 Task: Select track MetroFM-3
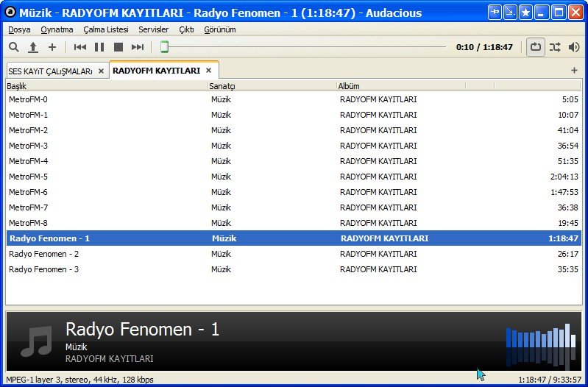click(294, 146)
